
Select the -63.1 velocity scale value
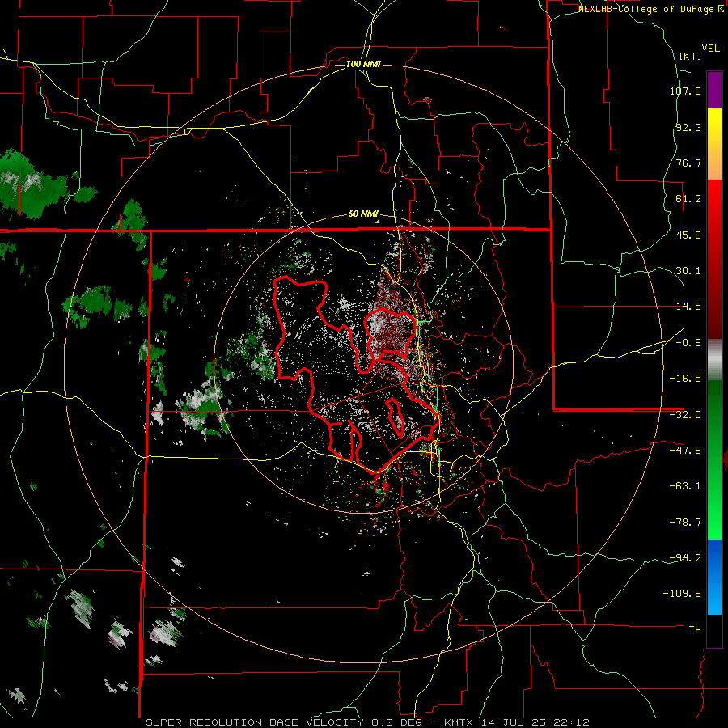click(x=685, y=486)
